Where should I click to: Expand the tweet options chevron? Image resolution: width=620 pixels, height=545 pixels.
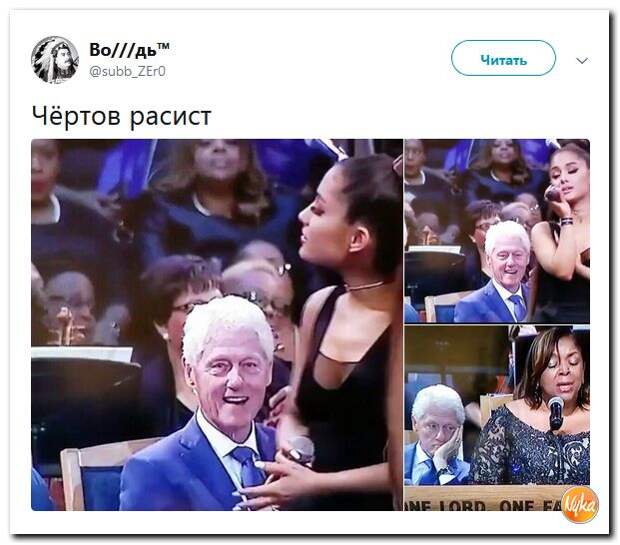coord(582,61)
